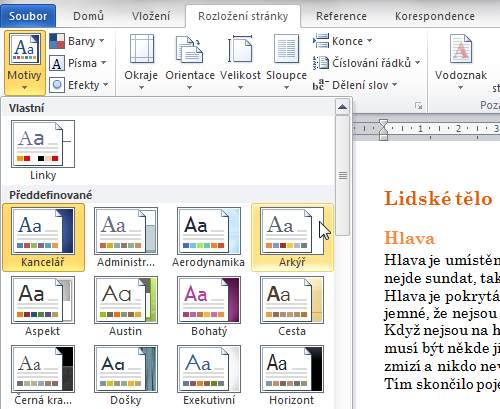Image resolution: width=500 pixels, height=409 pixels.
Task: Click the Vodoznak watermark icon
Action: click(x=461, y=49)
